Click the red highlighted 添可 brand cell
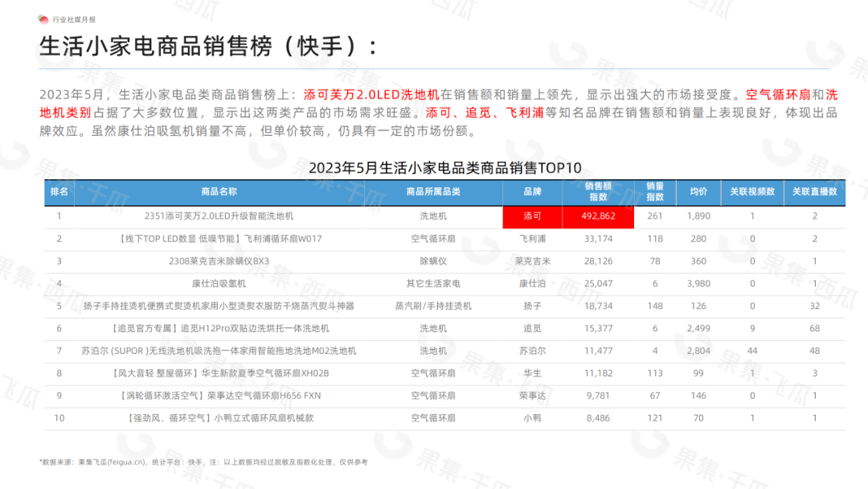868x489 pixels. coord(532,216)
